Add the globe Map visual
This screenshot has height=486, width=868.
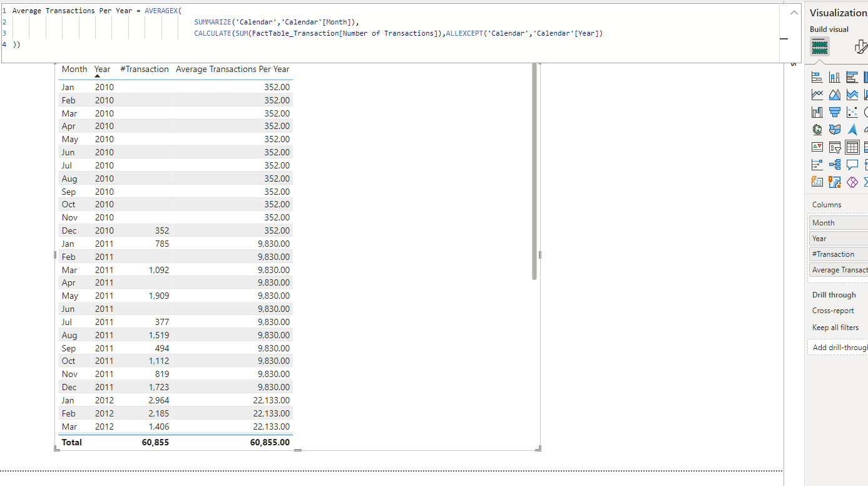click(817, 130)
